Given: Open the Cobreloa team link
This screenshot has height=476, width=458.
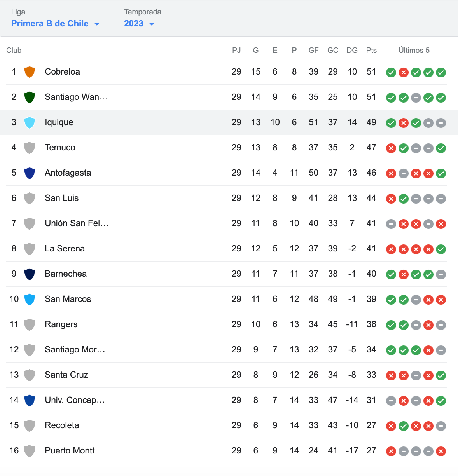Looking at the screenshot, I should click(62, 71).
